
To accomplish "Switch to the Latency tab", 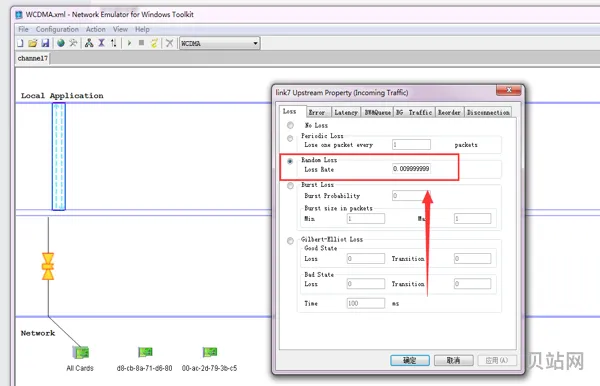I will [x=346, y=112].
